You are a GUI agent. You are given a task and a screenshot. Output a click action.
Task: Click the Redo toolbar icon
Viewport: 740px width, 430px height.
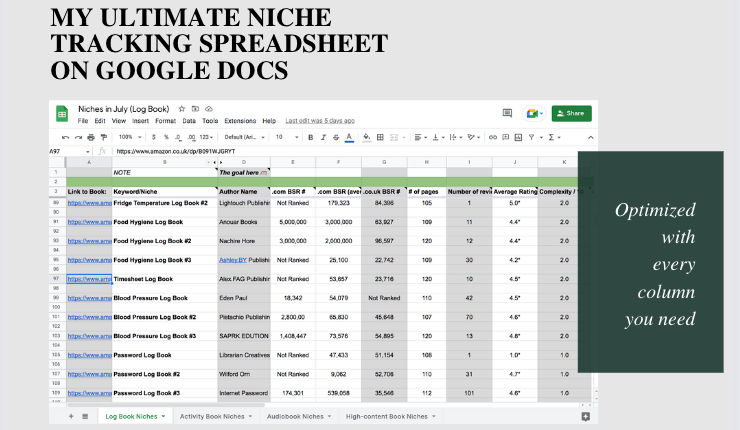(78, 137)
